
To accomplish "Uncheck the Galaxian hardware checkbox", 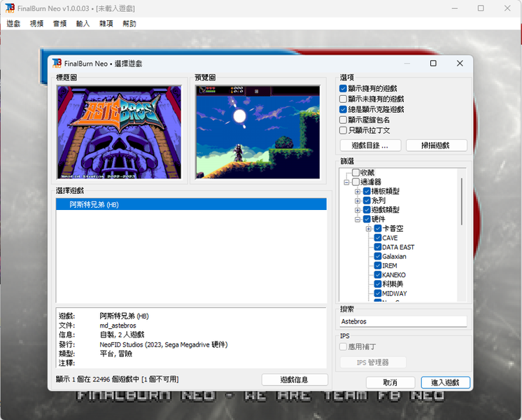I will 378,256.
